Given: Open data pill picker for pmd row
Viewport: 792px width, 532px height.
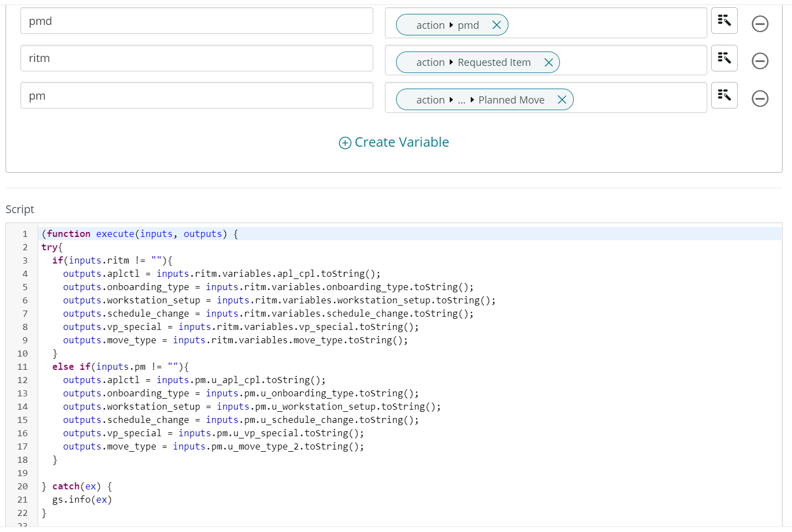Looking at the screenshot, I should [x=724, y=21].
